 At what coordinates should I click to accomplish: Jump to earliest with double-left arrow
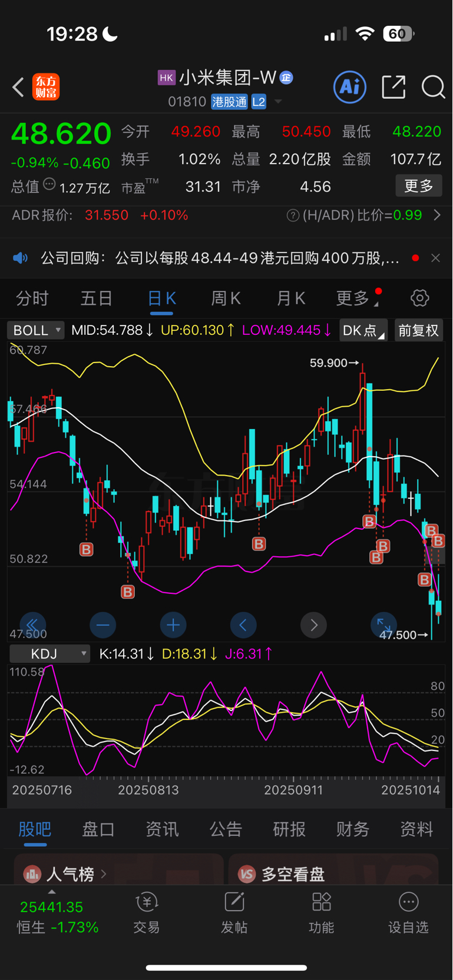[x=32, y=625]
